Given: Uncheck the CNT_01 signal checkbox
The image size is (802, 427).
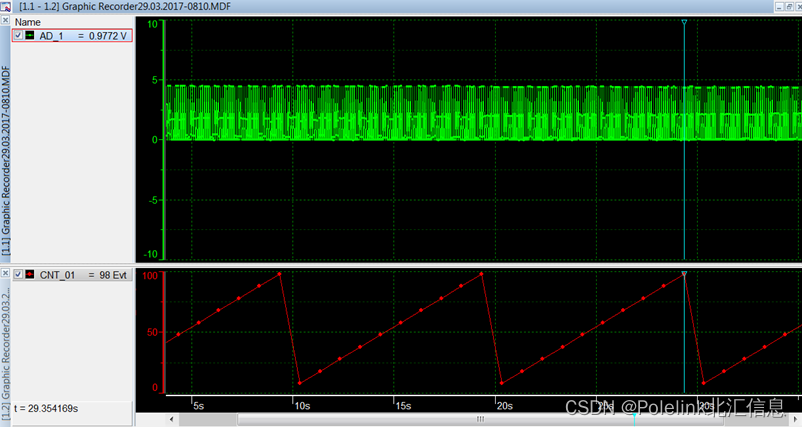Looking at the screenshot, I should pos(18,275).
